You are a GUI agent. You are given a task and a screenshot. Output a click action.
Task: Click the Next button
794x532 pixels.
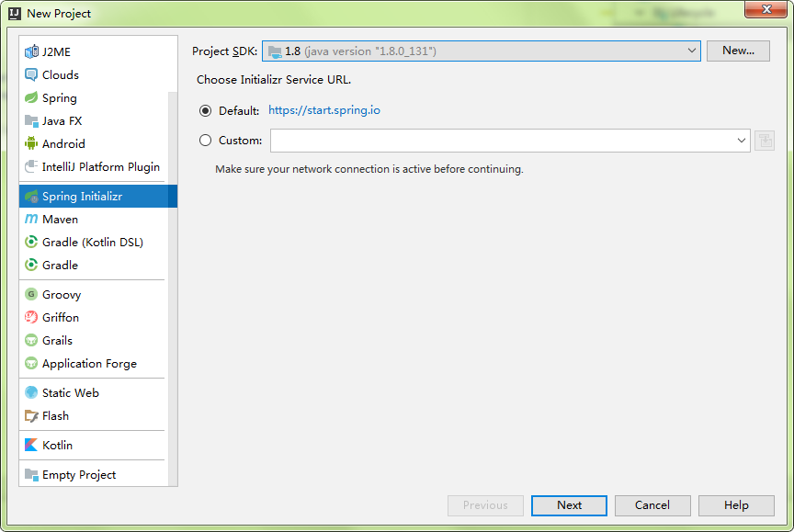click(569, 505)
